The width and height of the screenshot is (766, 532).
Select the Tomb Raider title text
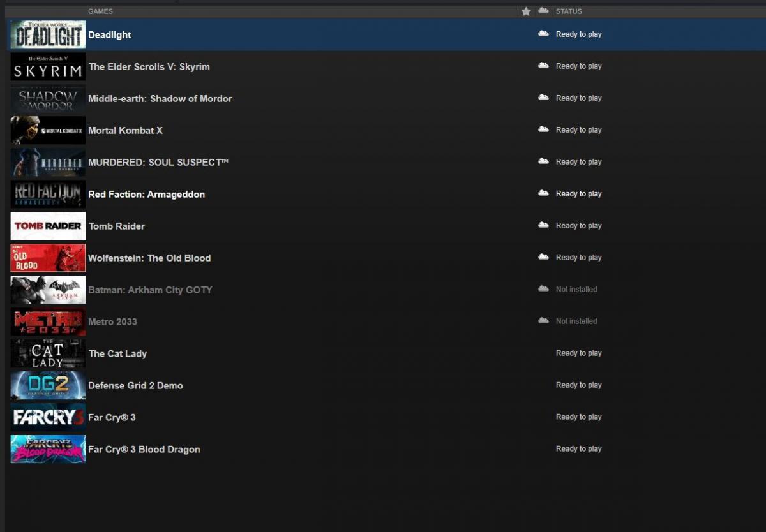click(117, 226)
